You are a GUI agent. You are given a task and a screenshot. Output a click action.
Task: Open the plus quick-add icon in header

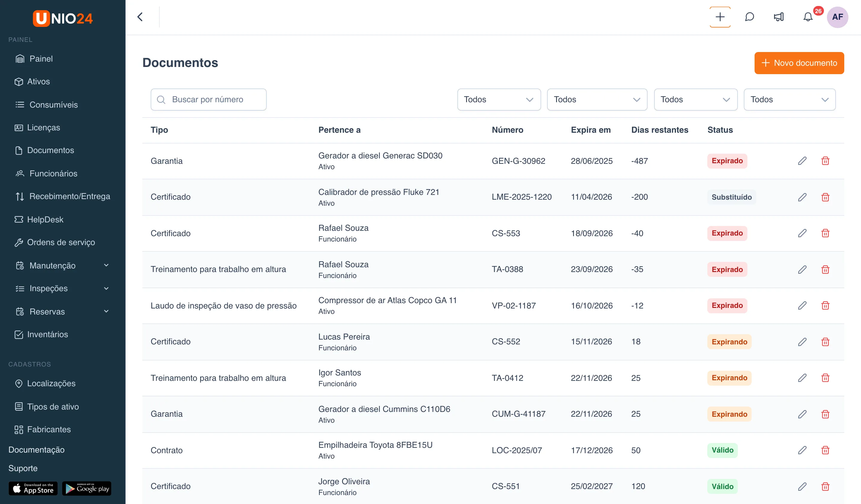coord(720,17)
